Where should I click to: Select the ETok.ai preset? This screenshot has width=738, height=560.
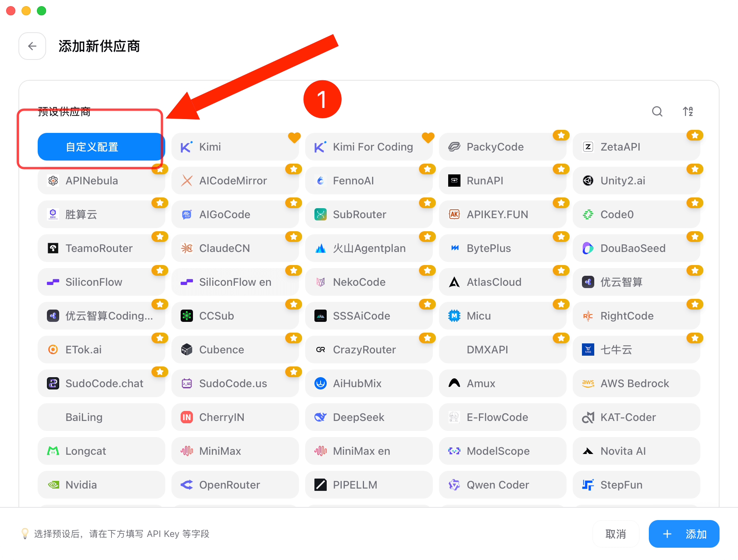[101, 350]
